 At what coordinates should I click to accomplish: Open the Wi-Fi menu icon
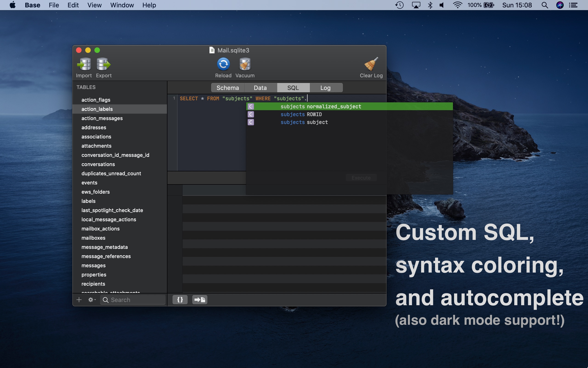click(458, 5)
